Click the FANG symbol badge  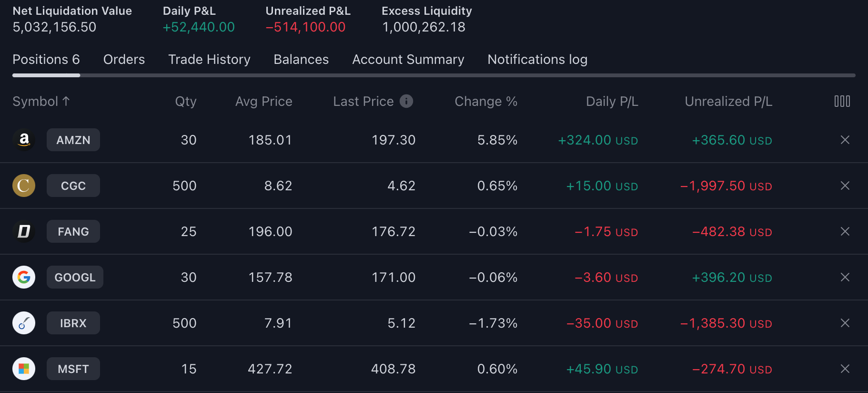tap(73, 231)
